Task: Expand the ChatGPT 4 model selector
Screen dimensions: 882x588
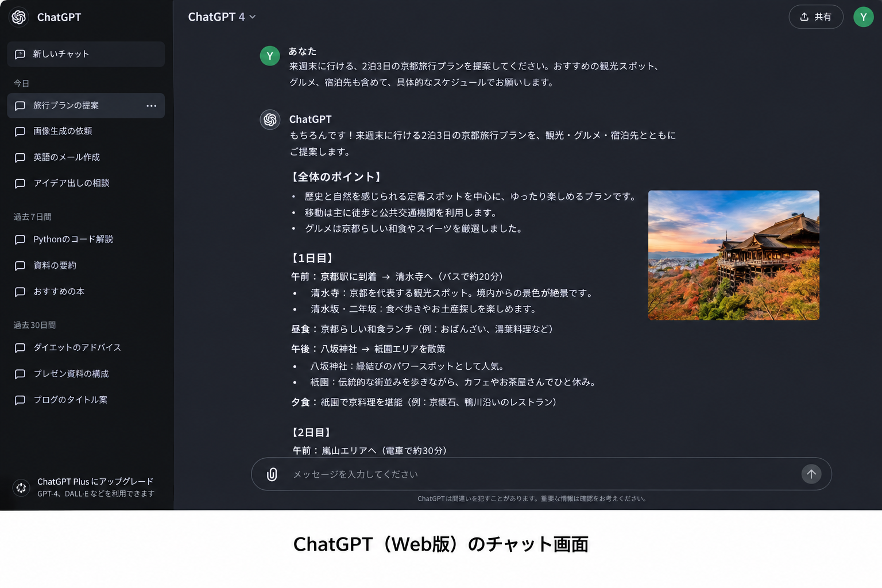Action: click(x=222, y=17)
